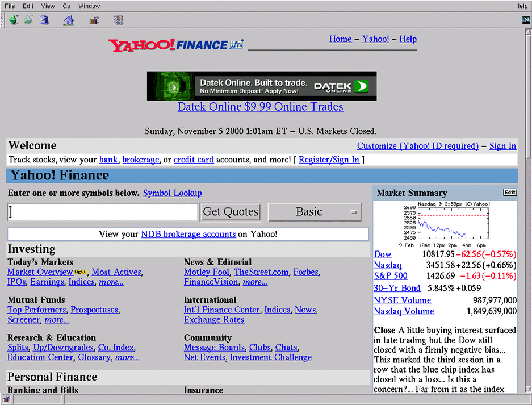This screenshot has height=405, width=532.
Task: Open the Register/Sign In link
Action: tap(329, 160)
